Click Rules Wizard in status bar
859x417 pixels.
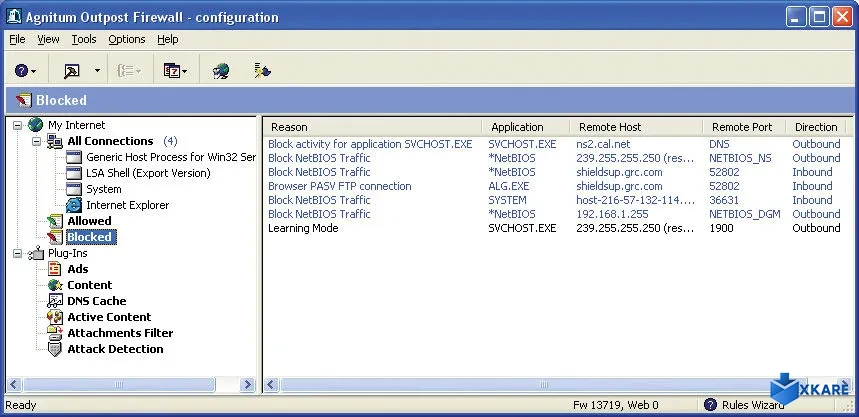coord(753,405)
